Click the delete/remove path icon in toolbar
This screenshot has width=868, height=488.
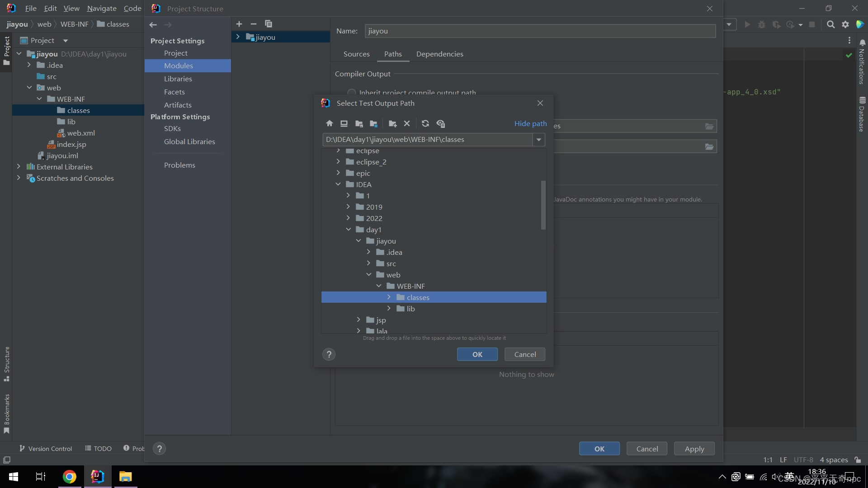pyautogui.click(x=406, y=123)
